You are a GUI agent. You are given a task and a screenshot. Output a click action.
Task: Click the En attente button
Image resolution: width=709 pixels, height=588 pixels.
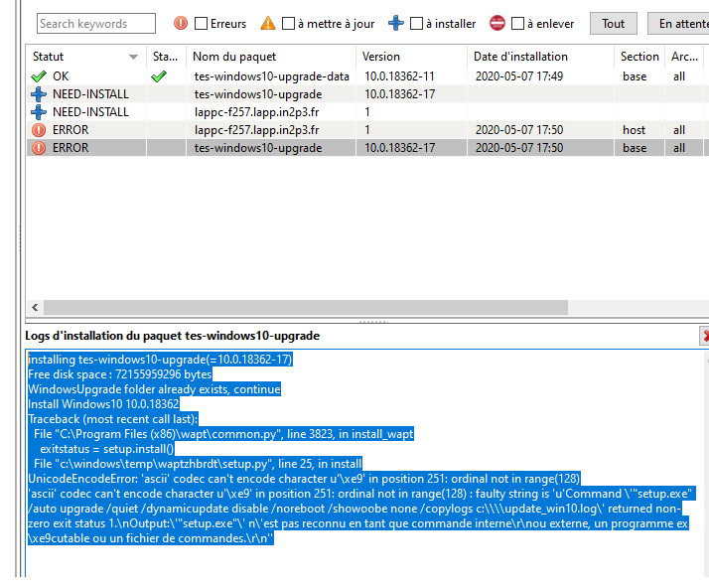pos(678,24)
